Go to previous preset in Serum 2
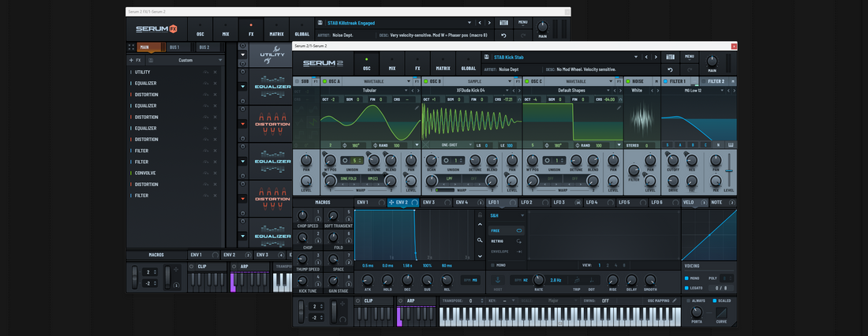The width and height of the screenshot is (868, 336). (646, 57)
